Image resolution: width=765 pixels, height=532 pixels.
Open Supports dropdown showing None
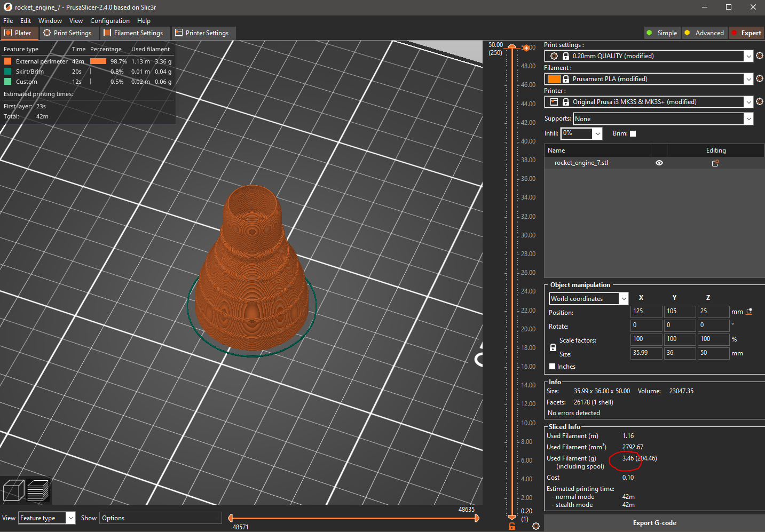pos(663,119)
